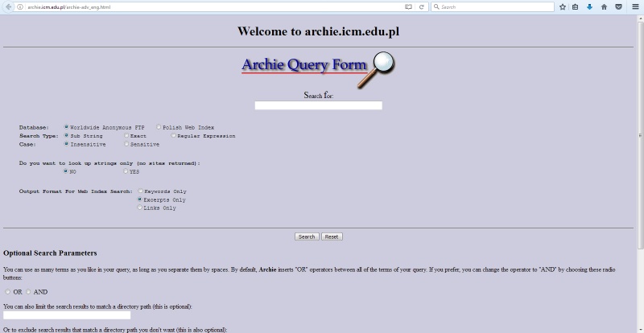This screenshot has height=333, width=644.
Task: Click the Search for: label
Action: pyautogui.click(x=318, y=95)
